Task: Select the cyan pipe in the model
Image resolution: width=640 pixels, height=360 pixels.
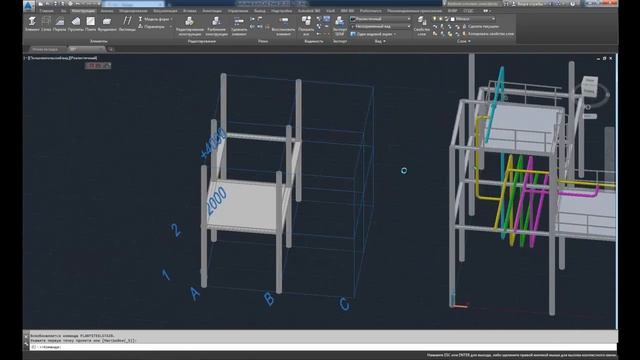Action: 494,106
